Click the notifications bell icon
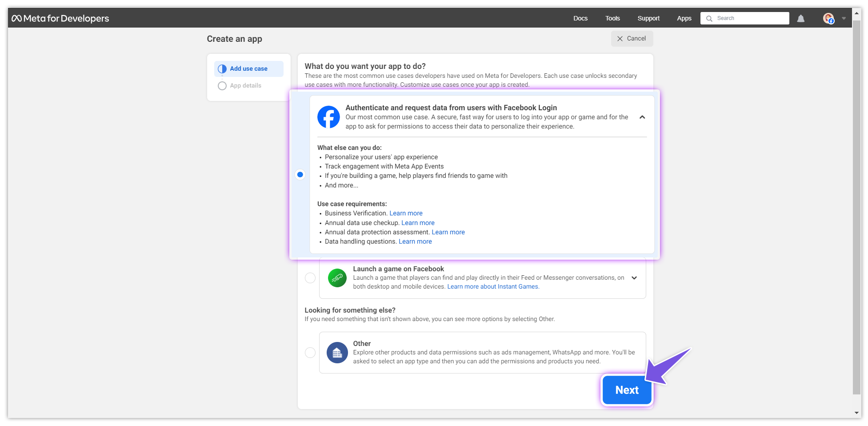 click(801, 18)
